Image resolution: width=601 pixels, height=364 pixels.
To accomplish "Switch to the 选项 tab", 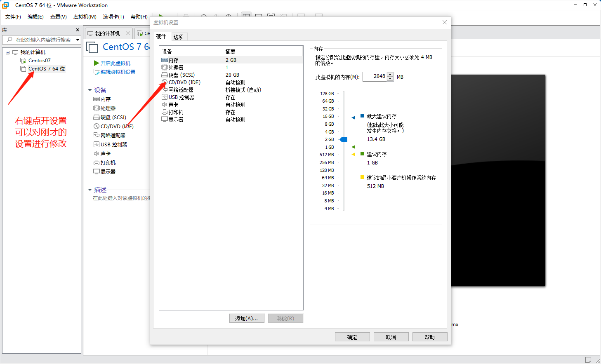I will point(179,37).
